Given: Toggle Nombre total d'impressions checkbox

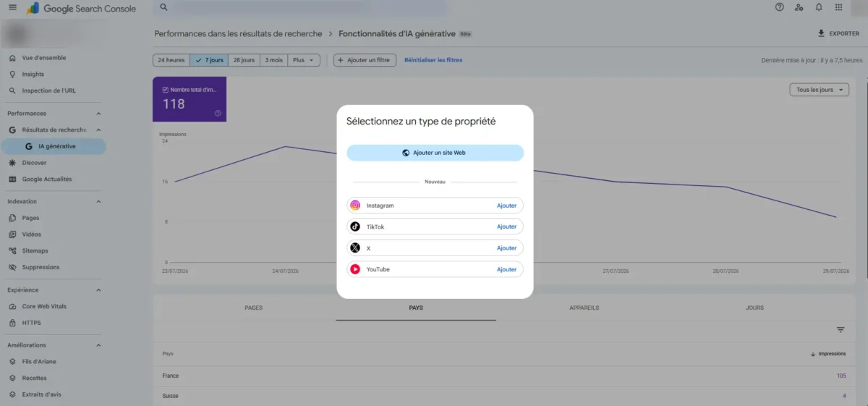Looking at the screenshot, I should (166, 90).
